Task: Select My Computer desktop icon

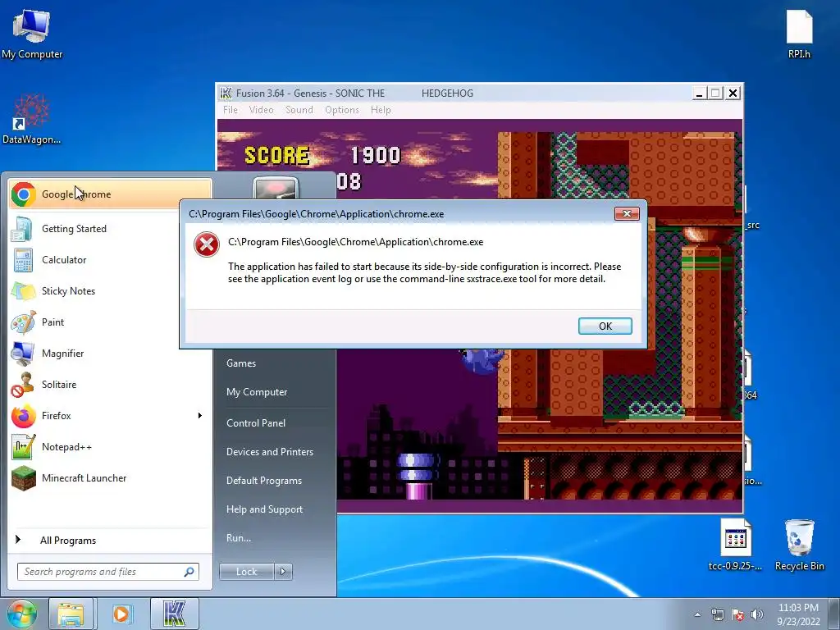Action: (32, 34)
